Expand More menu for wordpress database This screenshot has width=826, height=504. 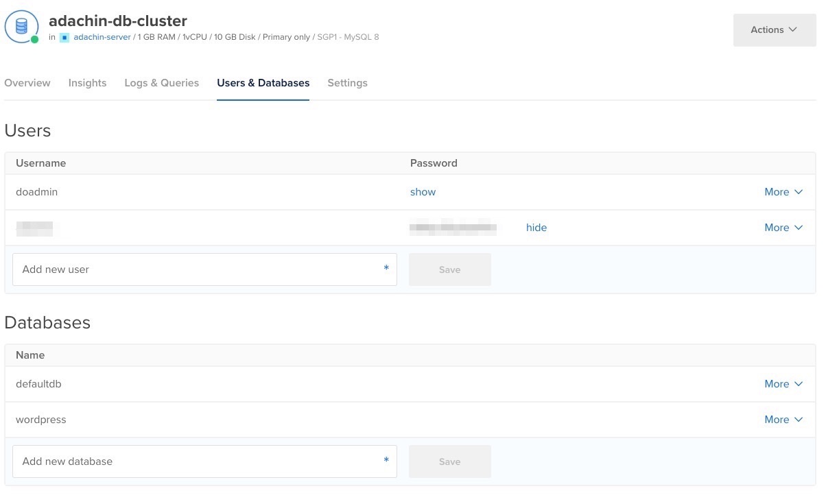[783, 420]
